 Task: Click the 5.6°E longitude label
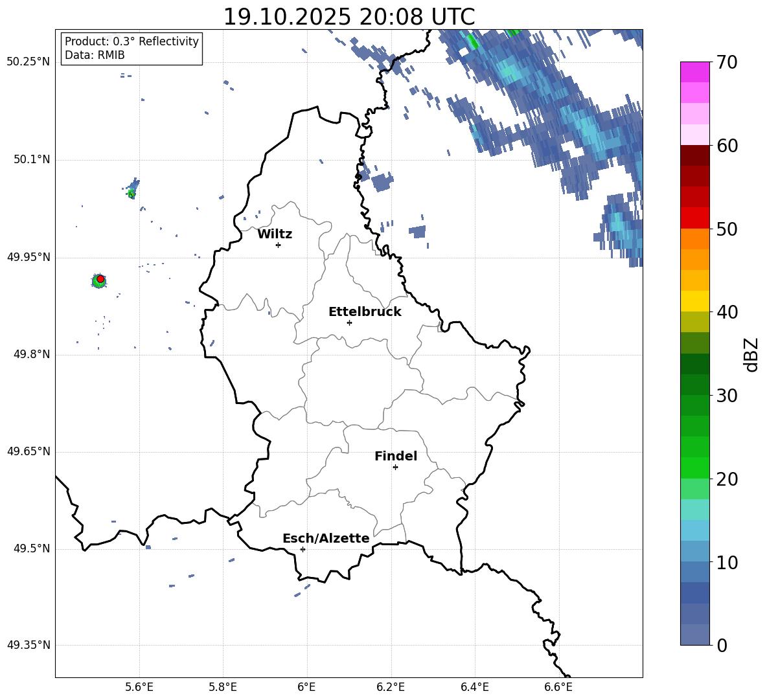[x=139, y=688]
